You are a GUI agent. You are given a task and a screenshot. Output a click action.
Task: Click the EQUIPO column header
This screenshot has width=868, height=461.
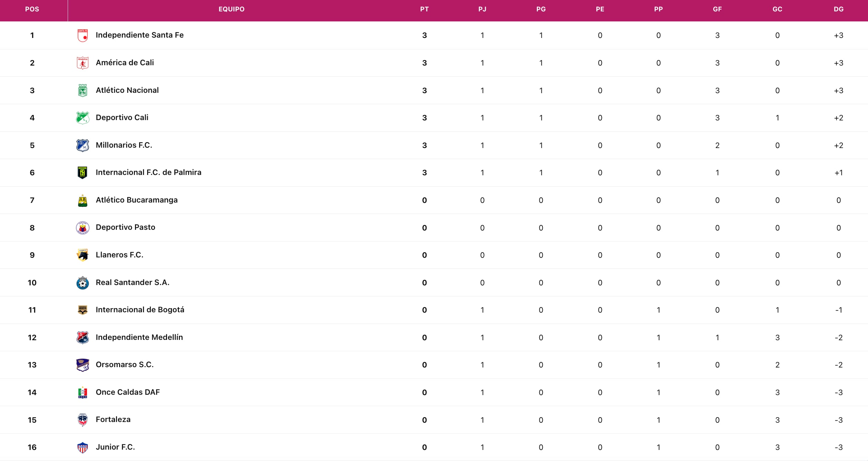231,9
